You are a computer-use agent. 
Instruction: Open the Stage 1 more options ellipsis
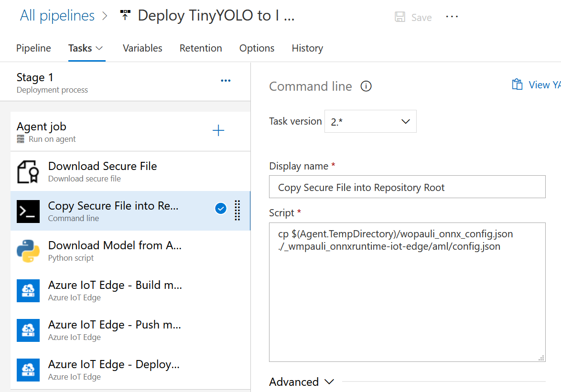tap(226, 81)
